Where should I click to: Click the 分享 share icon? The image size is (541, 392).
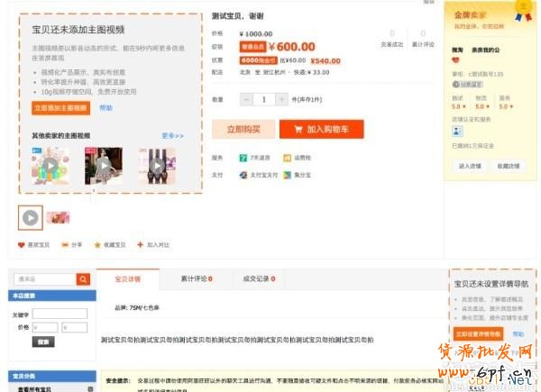(65, 244)
